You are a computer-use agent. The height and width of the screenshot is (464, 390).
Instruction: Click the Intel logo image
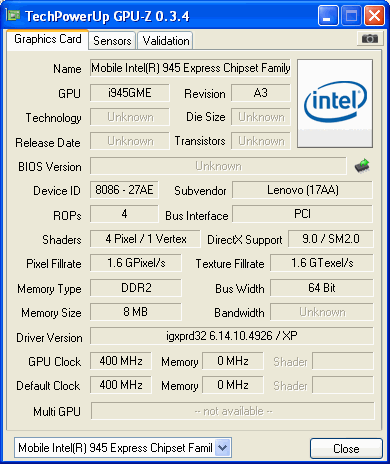(x=335, y=103)
